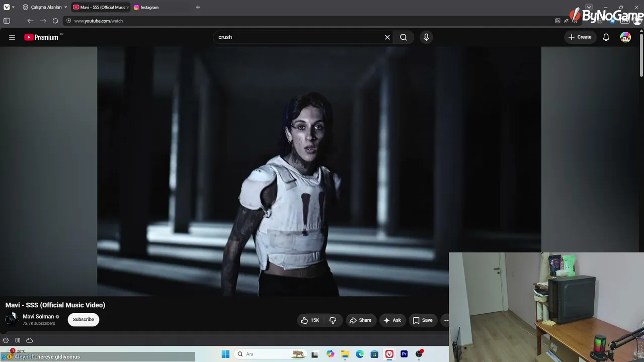Open Vivaldi sync cloud icon
The image size is (644, 362).
[30, 340]
